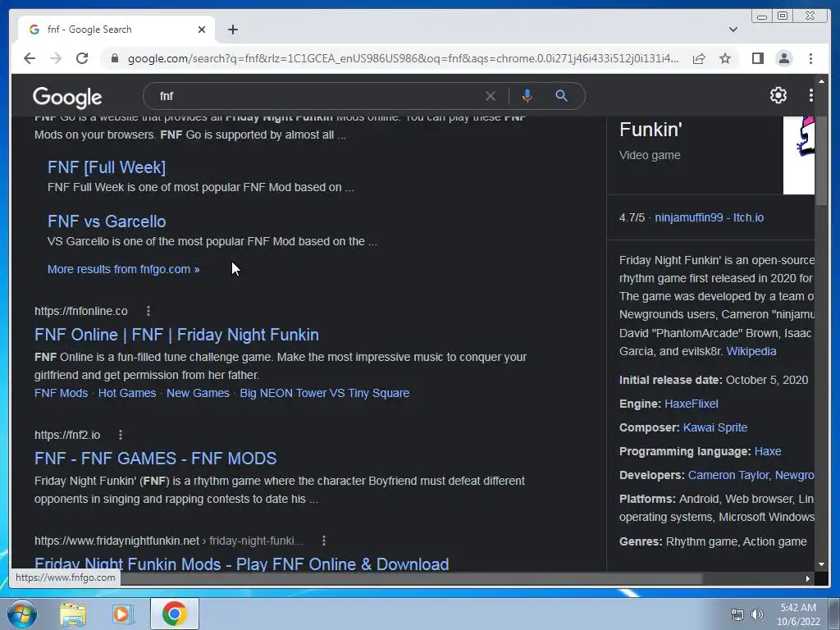Screen dimensions: 840x630
Task: Bookmark this tab with the star icon
Action: click(x=725, y=58)
